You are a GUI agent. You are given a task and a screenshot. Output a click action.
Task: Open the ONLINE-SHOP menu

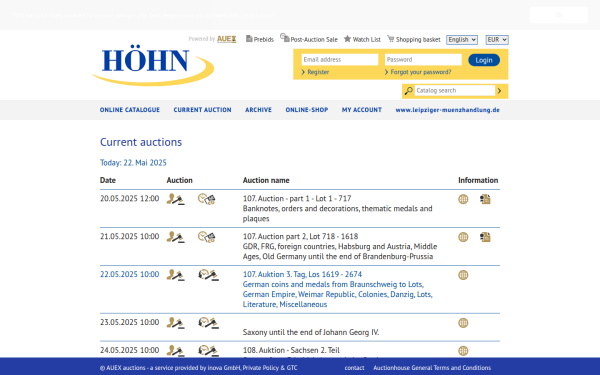pos(307,110)
